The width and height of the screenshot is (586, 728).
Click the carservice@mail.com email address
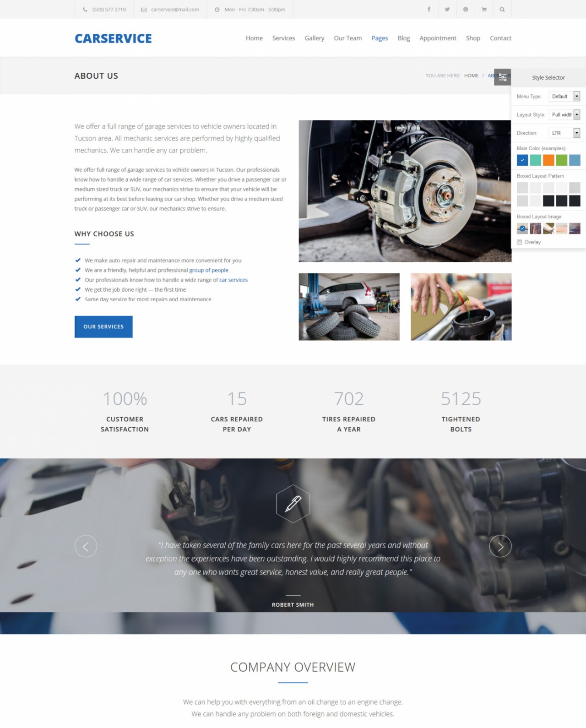175,10
